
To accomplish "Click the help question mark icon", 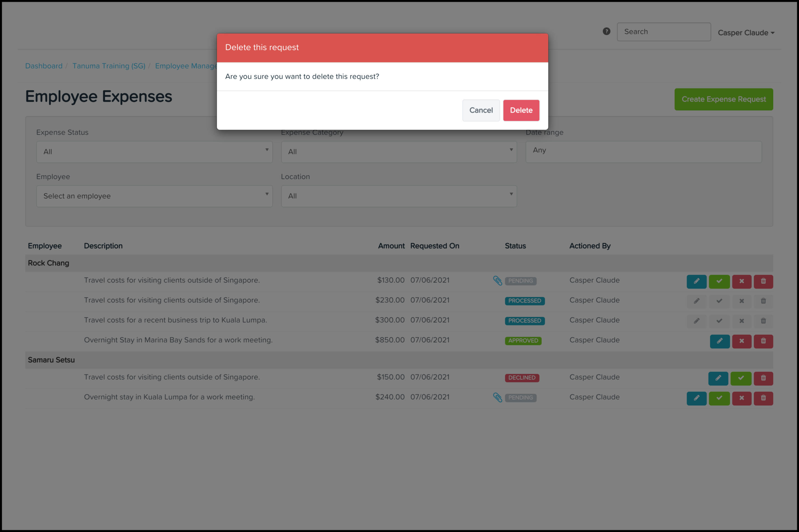I will pyautogui.click(x=606, y=31).
